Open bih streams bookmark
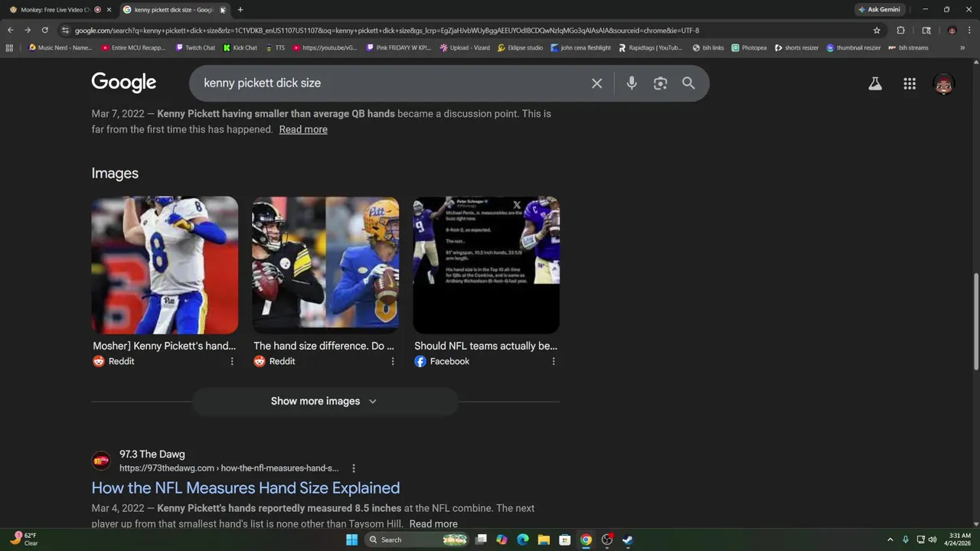The image size is (980, 551). 908,47
